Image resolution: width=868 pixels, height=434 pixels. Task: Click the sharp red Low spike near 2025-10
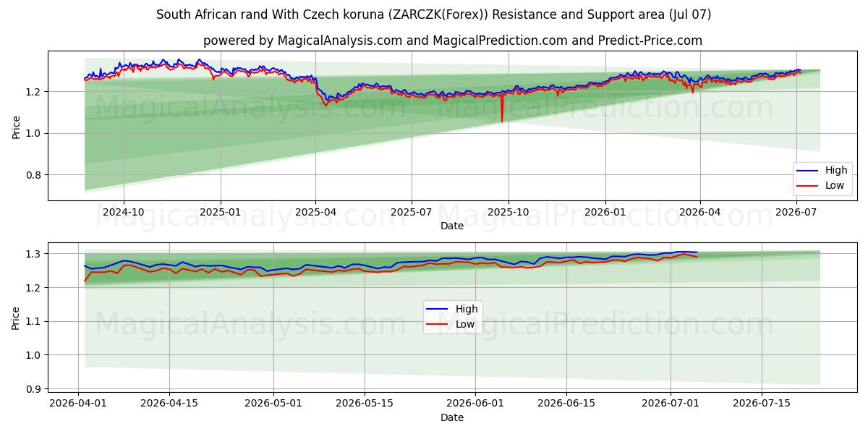click(x=501, y=109)
